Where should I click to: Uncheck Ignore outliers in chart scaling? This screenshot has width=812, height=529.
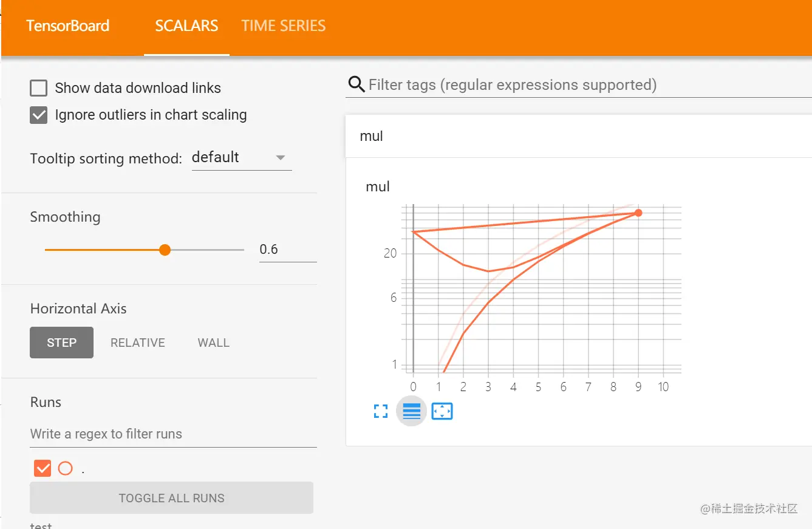pyautogui.click(x=39, y=115)
